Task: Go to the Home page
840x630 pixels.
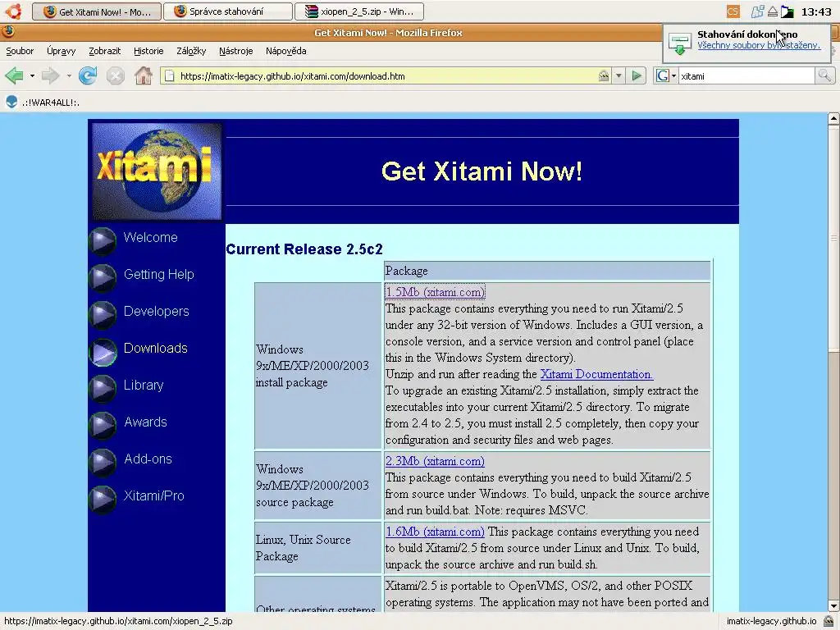Action: (x=143, y=75)
